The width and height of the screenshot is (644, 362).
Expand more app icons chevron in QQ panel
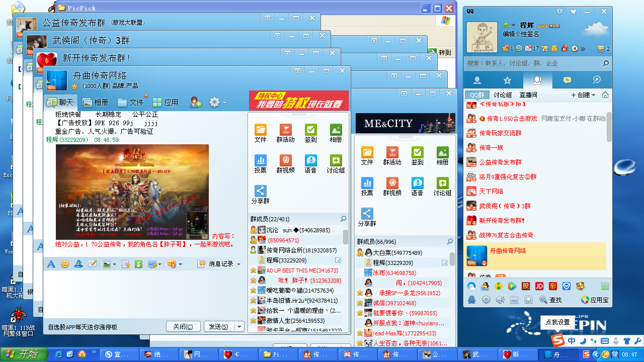tap(583, 48)
